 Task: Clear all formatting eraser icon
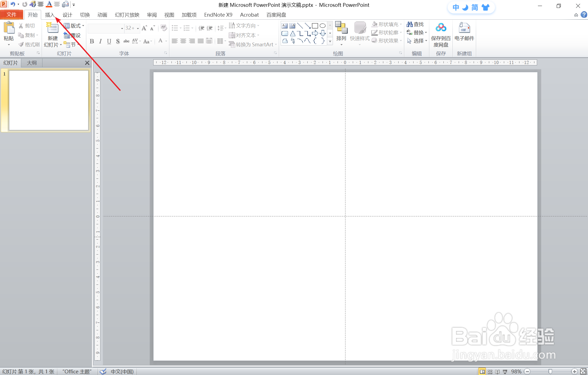point(164,28)
